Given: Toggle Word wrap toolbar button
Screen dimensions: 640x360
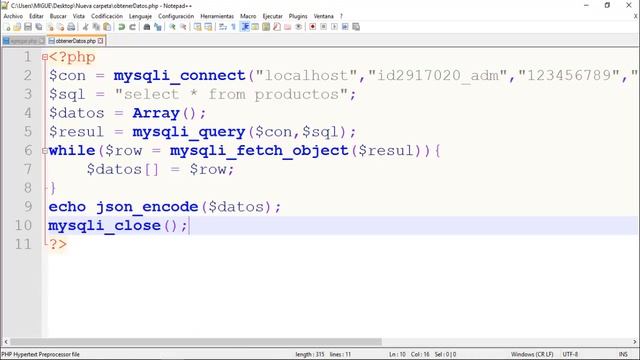Looking at the screenshot, I should click(223, 27).
